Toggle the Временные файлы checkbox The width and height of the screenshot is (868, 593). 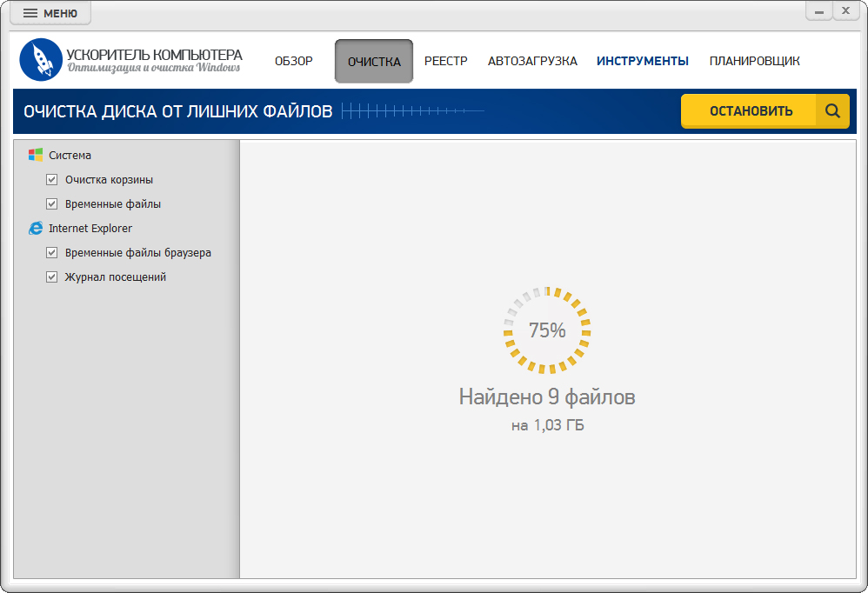coord(52,204)
